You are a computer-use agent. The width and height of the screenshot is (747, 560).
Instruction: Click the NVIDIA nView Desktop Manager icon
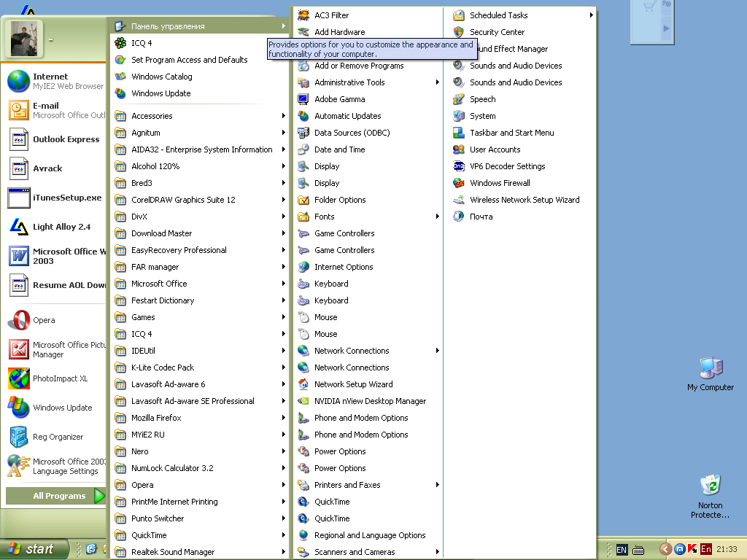[303, 401]
